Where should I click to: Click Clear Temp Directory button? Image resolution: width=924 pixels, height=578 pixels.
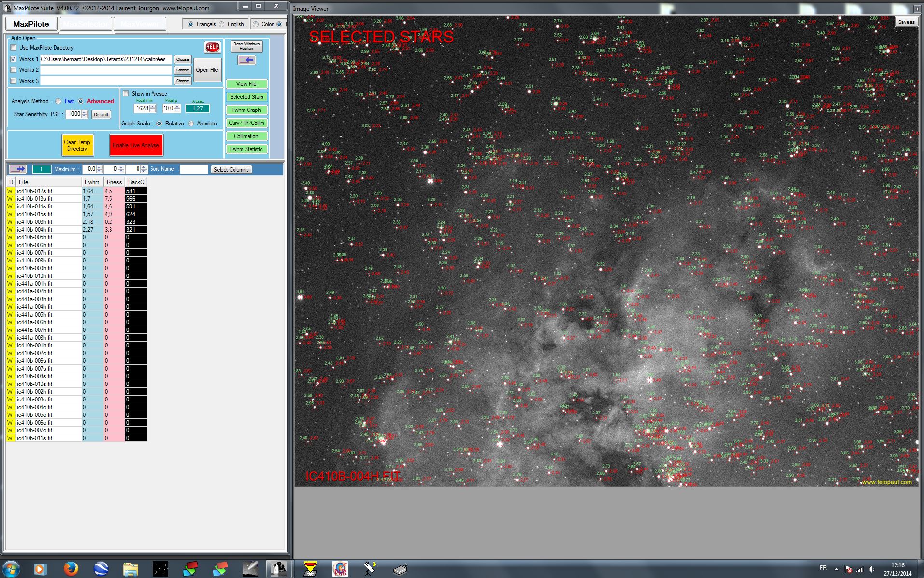point(77,145)
